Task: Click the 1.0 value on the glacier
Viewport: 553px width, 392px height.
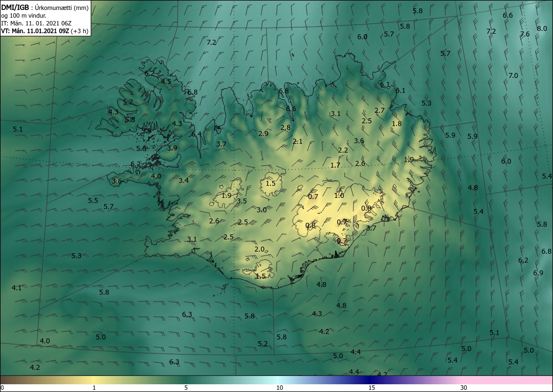Action: [x=339, y=195]
